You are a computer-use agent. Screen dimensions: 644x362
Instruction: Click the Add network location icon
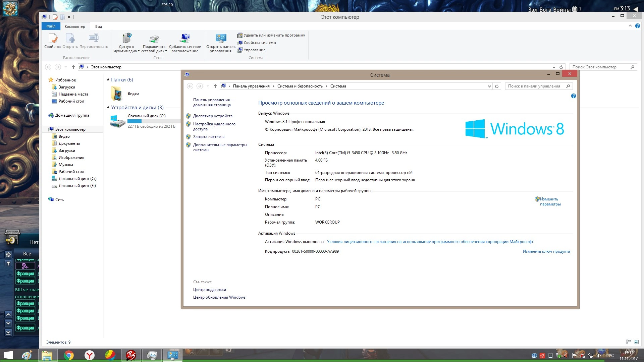185,43
